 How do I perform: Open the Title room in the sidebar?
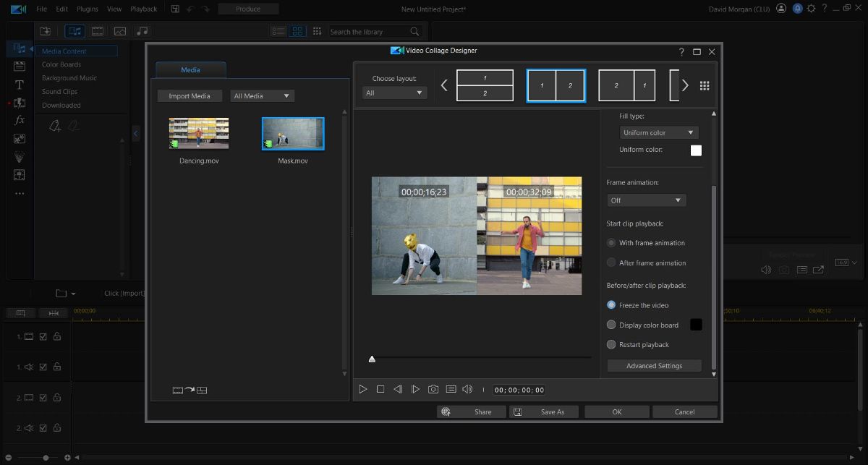[x=18, y=85]
